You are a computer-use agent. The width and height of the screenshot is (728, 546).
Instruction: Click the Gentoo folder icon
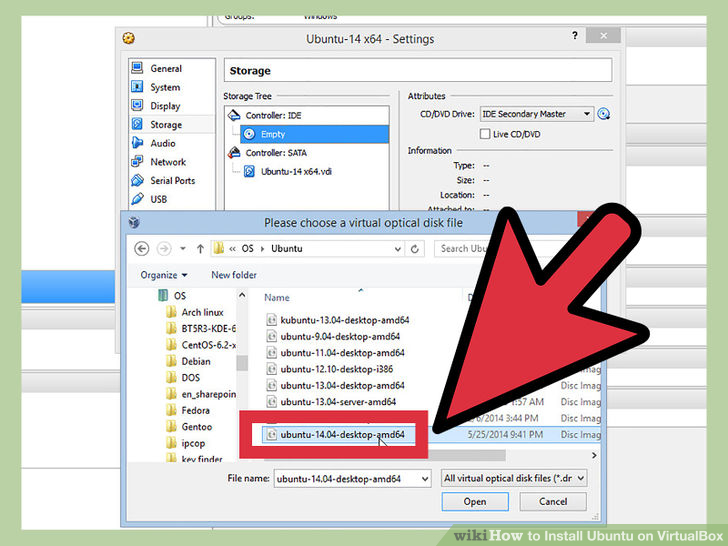171,427
